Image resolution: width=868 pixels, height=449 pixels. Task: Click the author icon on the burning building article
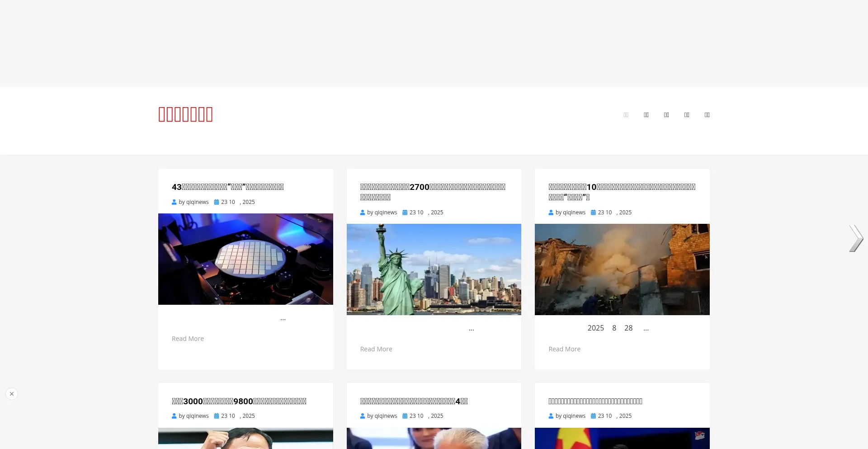551,213
